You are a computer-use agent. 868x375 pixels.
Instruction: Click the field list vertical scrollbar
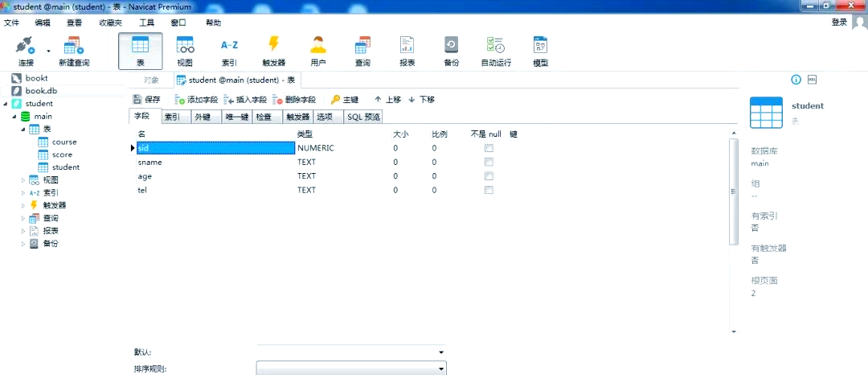[734, 191]
